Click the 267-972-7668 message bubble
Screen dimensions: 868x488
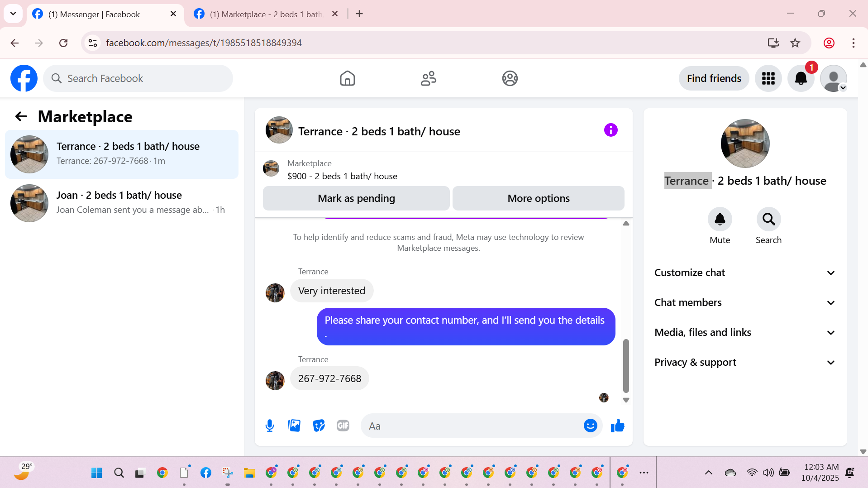pyautogui.click(x=329, y=378)
